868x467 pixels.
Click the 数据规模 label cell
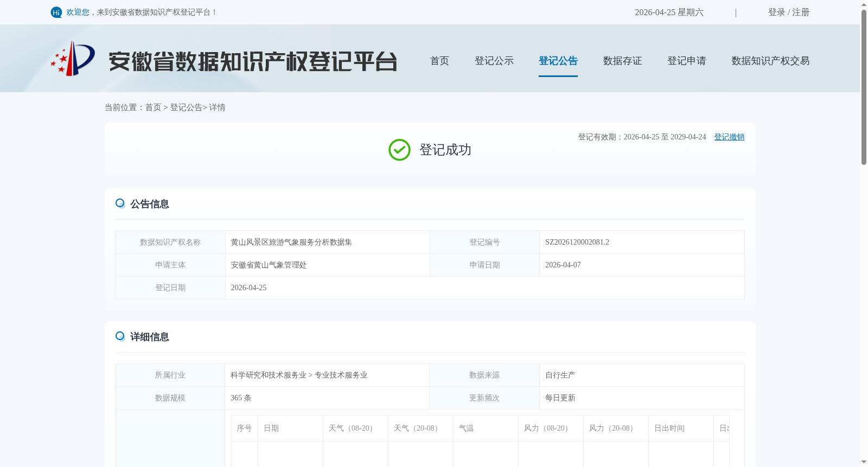170,398
